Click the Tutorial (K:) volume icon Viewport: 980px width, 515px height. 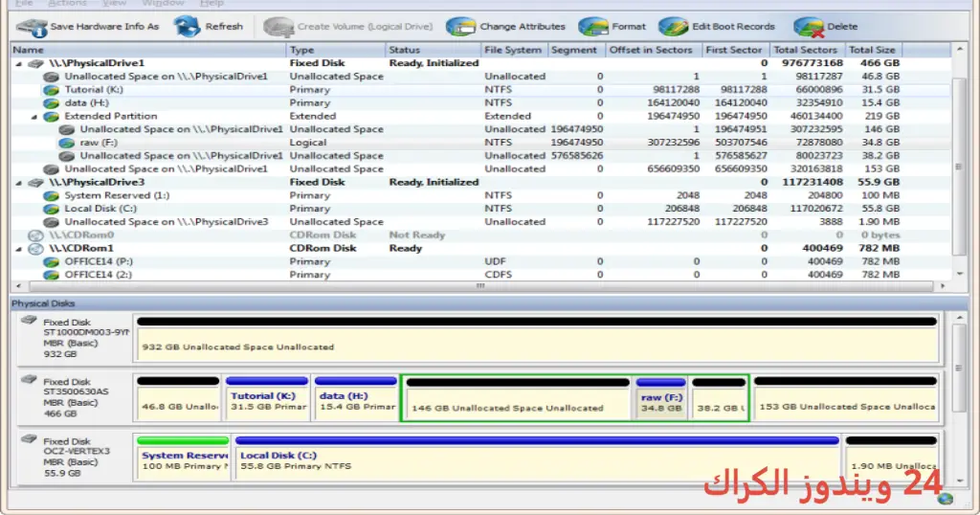click(52, 90)
